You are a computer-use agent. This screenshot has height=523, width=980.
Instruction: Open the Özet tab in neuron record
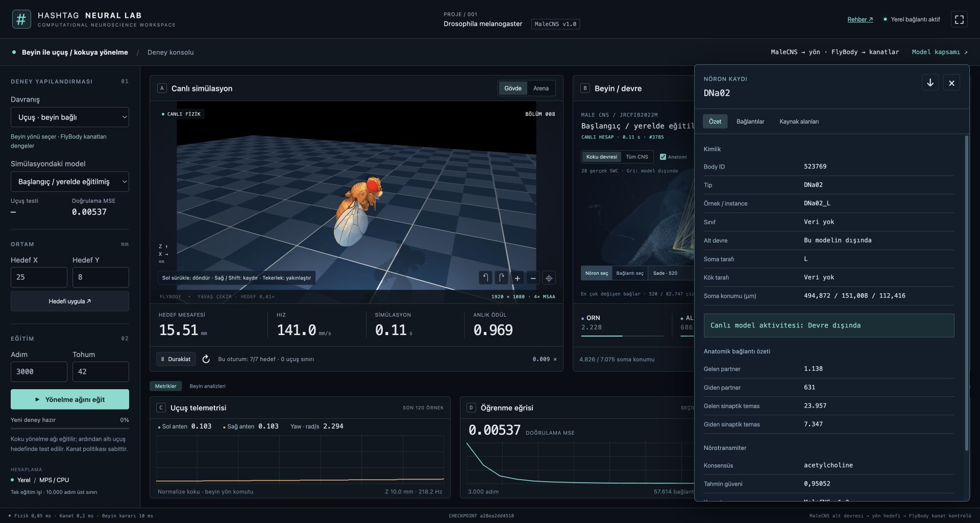[x=715, y=122]
